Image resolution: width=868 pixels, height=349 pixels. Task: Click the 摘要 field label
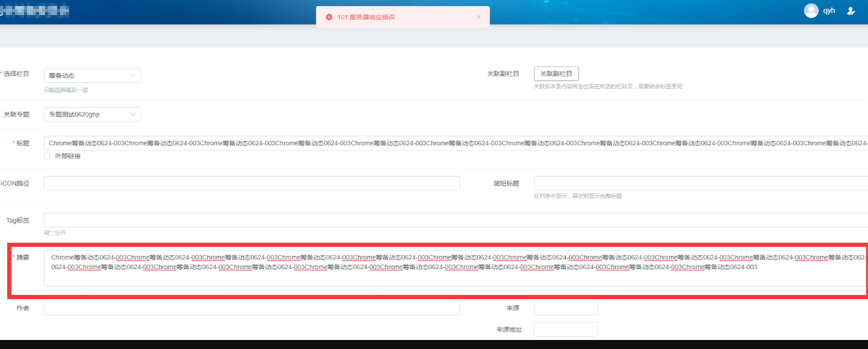[x=22, y=257]
